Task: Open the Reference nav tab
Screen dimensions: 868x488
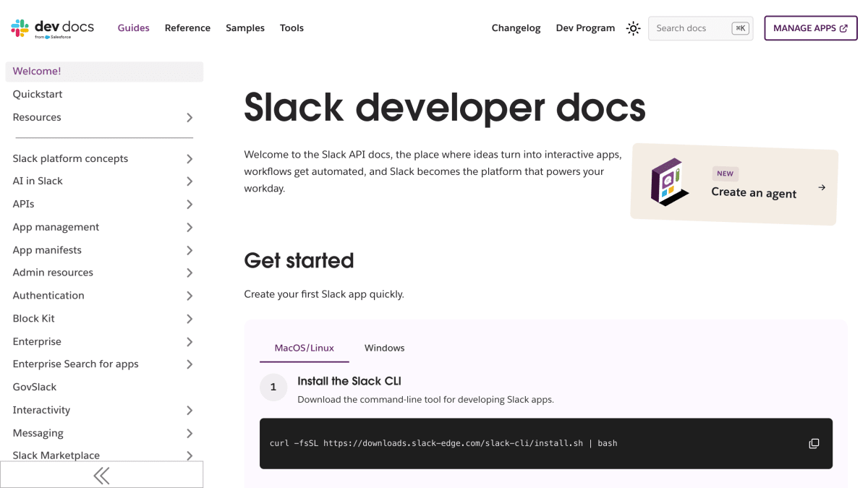Action: [187, 28]
